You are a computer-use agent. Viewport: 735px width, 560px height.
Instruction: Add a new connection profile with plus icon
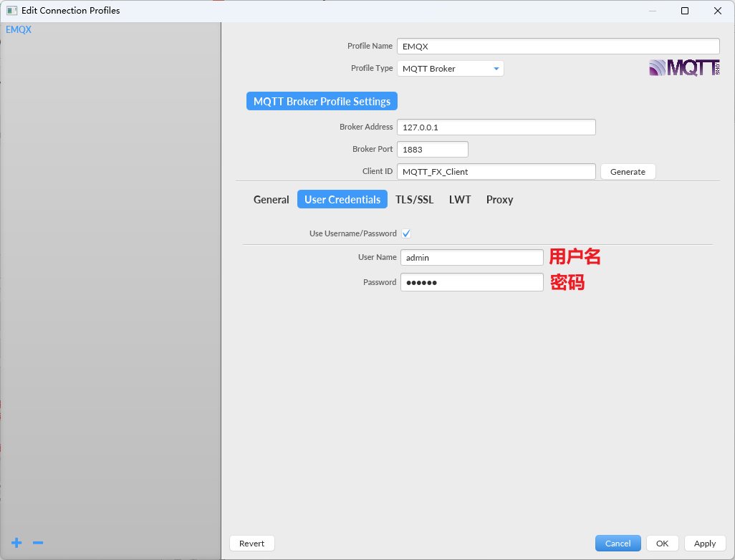tap(16, 543)
